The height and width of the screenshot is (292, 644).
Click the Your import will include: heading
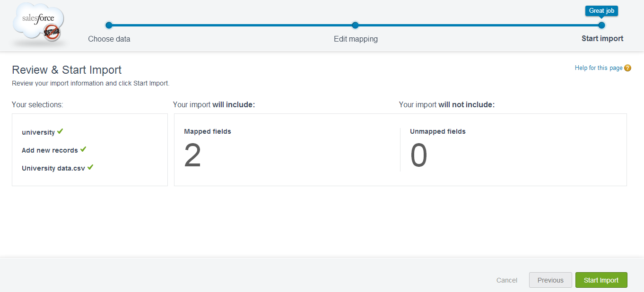click(x=214, y=105)
